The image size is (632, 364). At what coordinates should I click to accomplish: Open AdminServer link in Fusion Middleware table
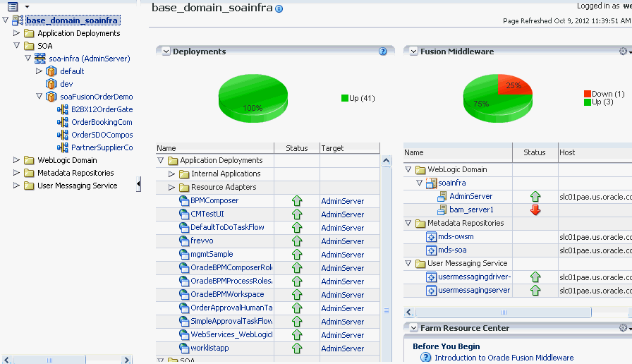470,196
